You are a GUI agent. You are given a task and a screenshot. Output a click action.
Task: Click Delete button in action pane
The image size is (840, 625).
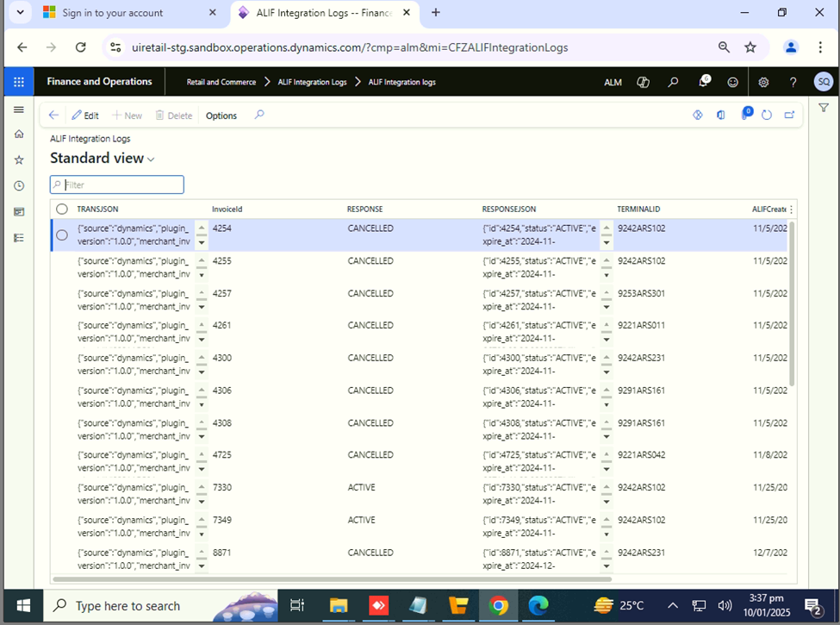tap(173, 116)
